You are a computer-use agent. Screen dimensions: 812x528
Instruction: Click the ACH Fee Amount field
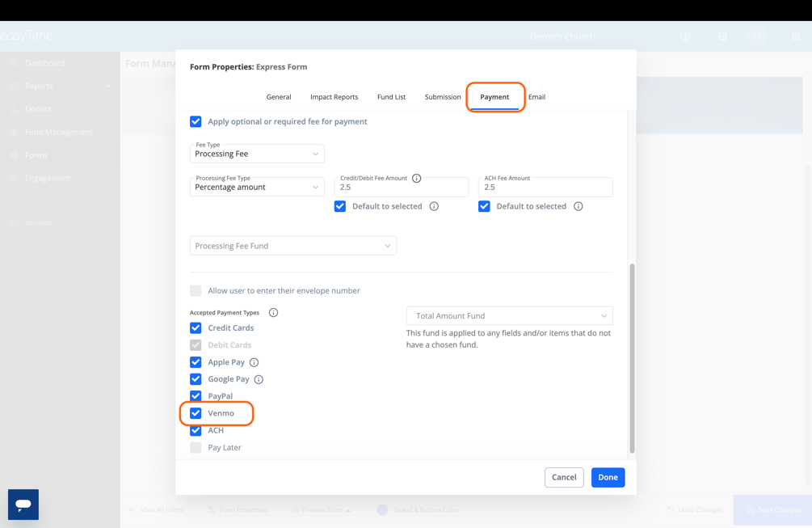[x=545, y=188]
